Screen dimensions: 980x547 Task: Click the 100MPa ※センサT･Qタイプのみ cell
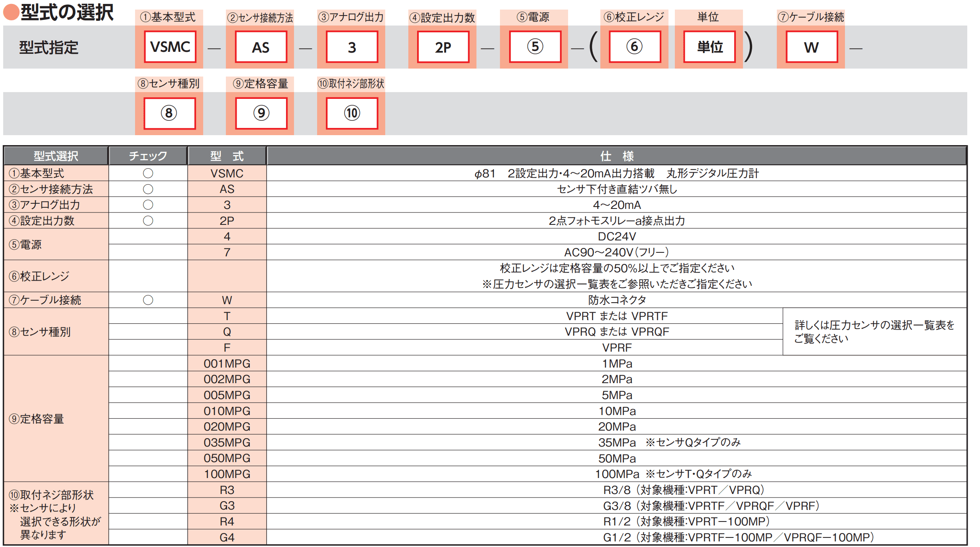(617, 474)
